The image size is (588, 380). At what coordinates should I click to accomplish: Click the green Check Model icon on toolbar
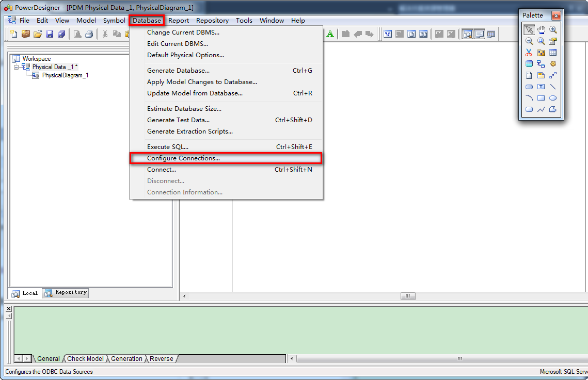[330, 34]
